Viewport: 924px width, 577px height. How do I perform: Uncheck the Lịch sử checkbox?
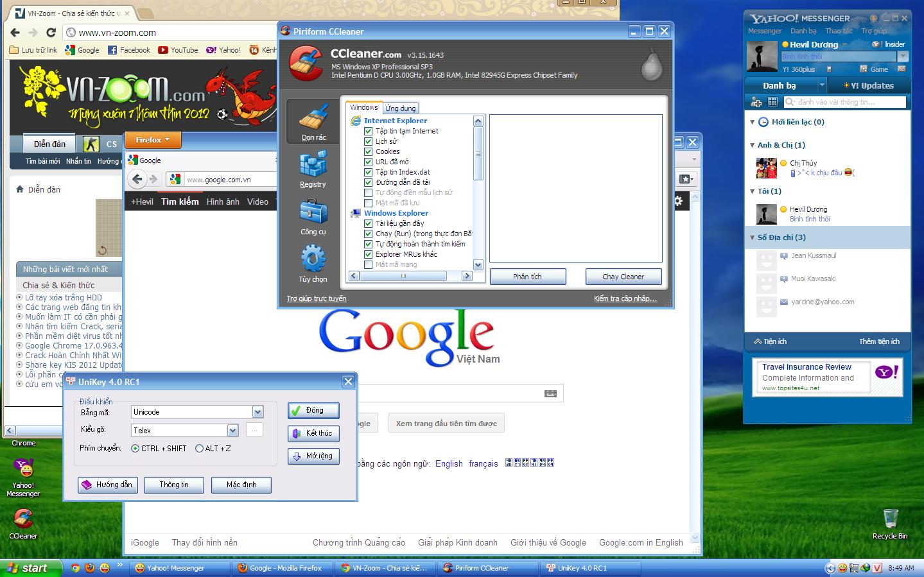(369, 141)
